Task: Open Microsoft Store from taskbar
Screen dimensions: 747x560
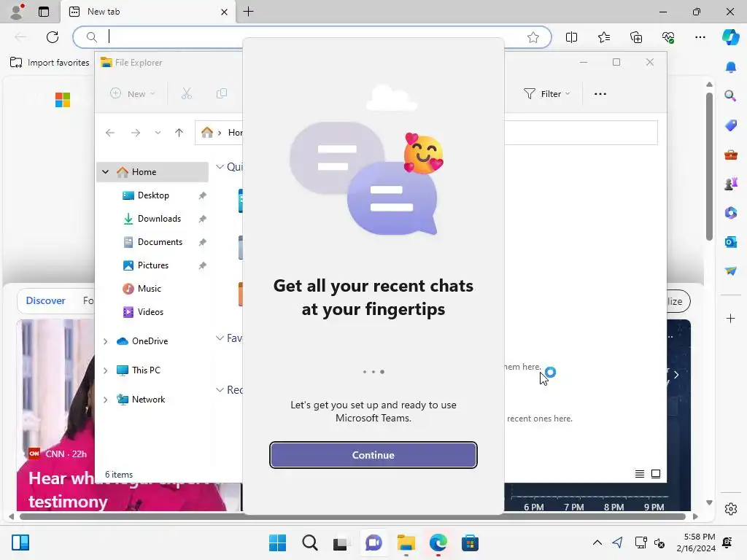Action: pyautogui.click(x=470, y=542)
